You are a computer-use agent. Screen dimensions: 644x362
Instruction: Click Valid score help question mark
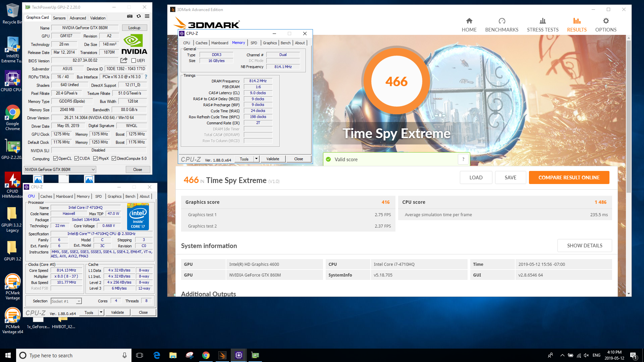tap(463, 159)
